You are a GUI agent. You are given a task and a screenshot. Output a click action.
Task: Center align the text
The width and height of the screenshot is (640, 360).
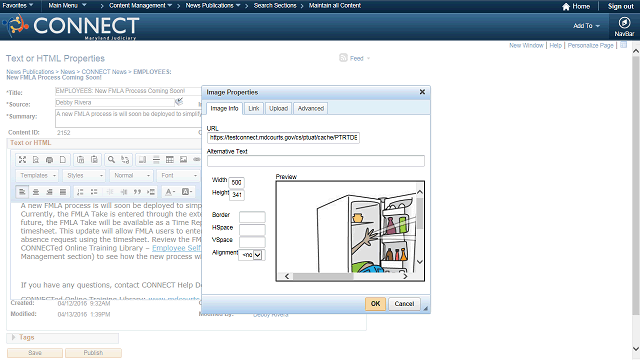point(36,192)
